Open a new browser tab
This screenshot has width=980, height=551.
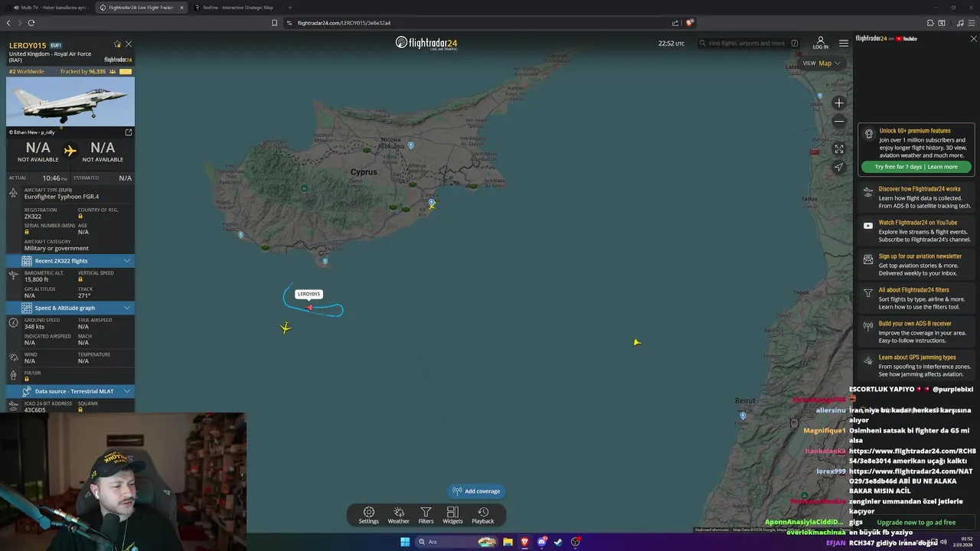(x=289, y=8)
